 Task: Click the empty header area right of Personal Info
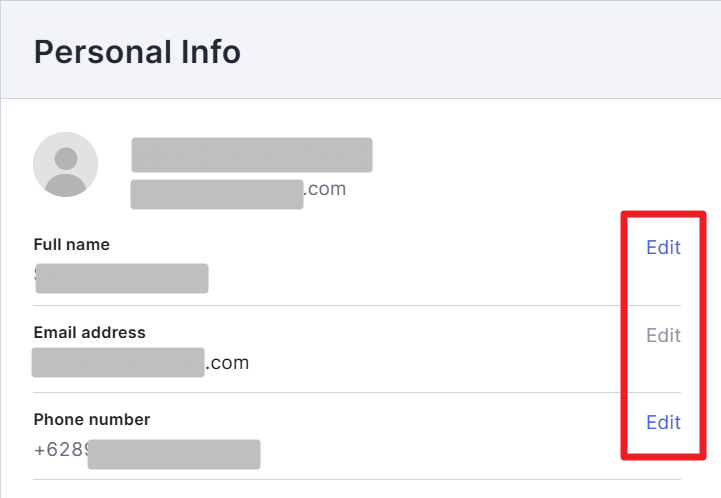click(x=480, y=51)
